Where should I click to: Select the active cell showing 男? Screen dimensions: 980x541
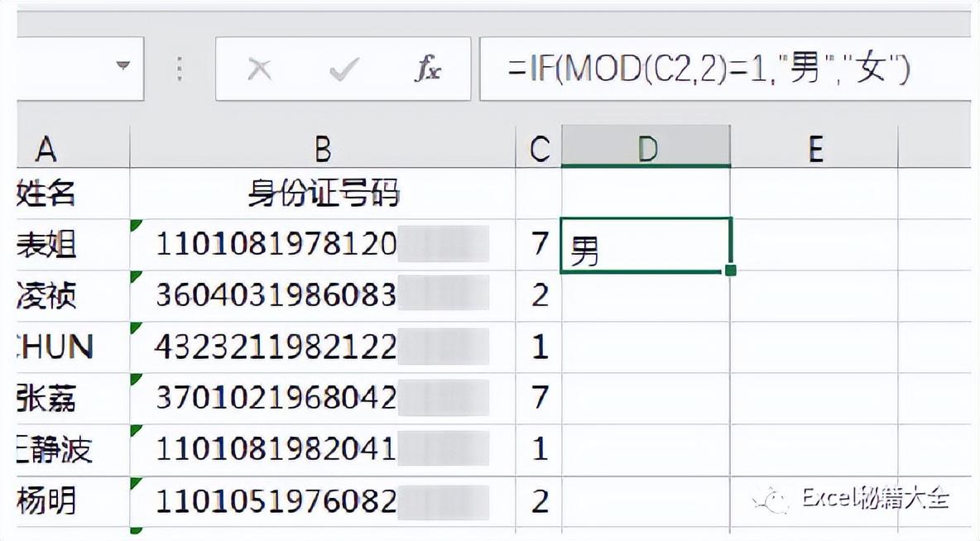tap(646, 244)
